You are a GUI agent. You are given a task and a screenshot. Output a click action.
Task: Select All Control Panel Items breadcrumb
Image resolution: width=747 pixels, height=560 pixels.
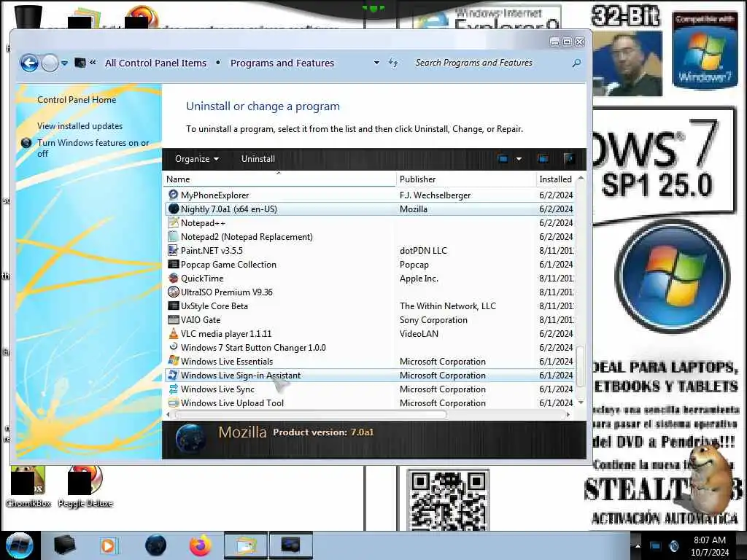[x=155, y=63]
